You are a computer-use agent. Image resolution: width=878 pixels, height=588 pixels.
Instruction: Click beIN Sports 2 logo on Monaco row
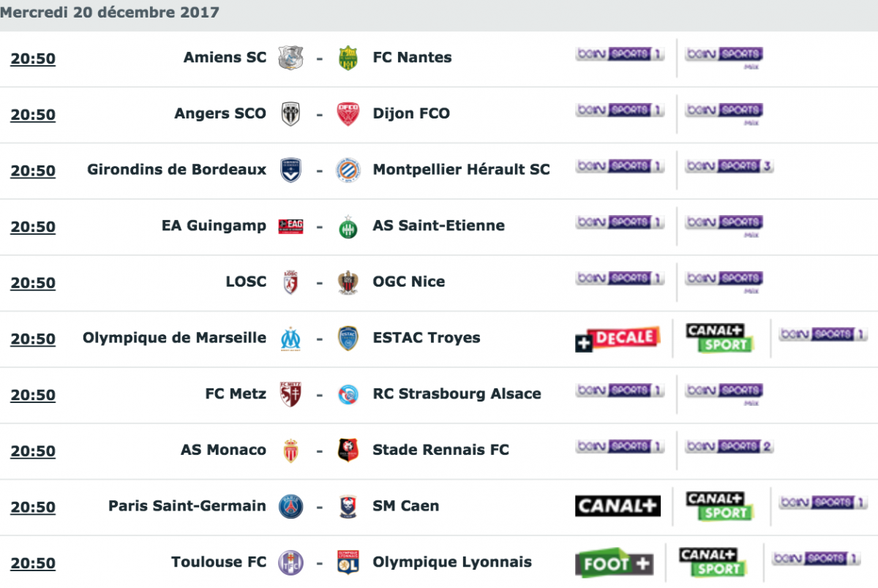[729, 446]
